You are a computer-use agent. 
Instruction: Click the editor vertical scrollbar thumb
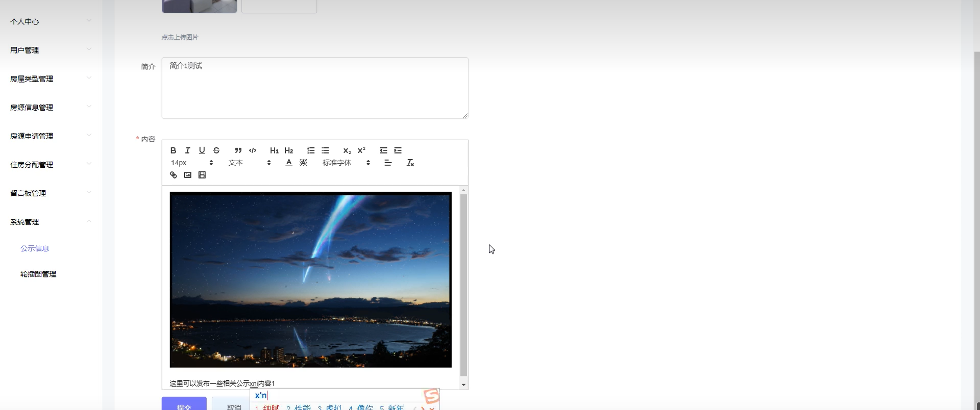tap(463, 285)
